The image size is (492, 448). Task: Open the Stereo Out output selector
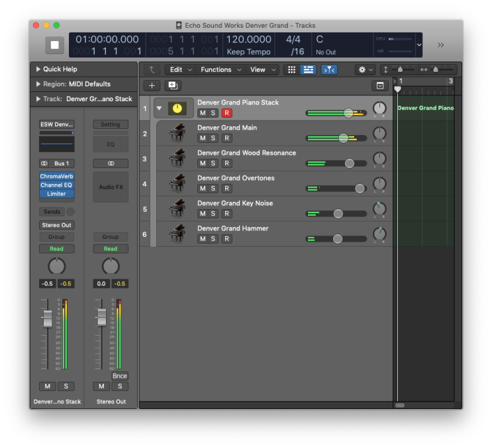click(57, 225)
